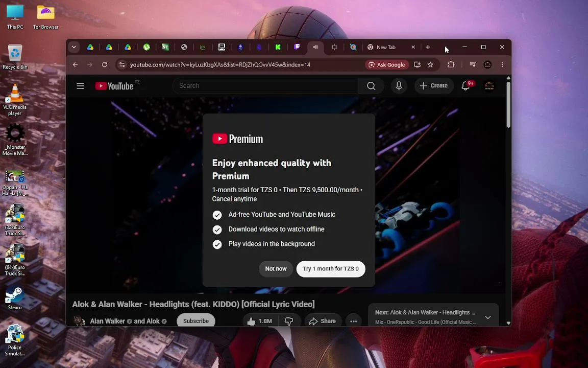Bookmark this page with the star icon
The width and height of the screenshot is (588, 368).
click(x=430, y=64)
